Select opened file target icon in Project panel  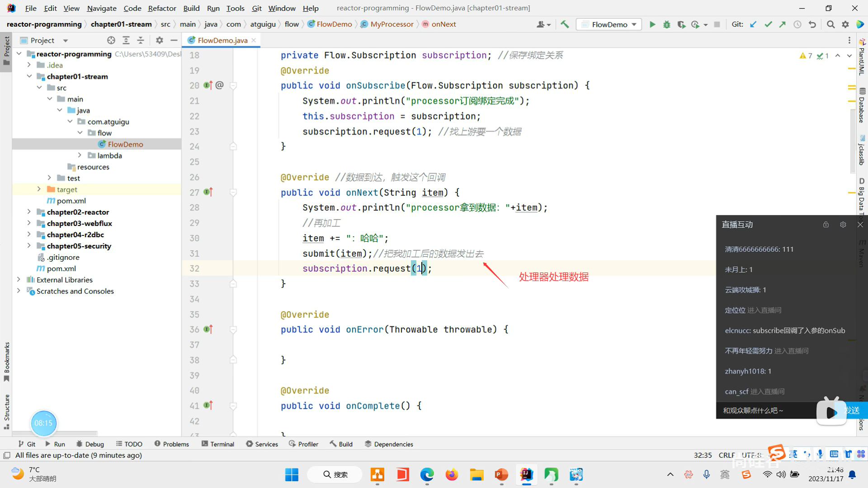click(x=111, y=40)
